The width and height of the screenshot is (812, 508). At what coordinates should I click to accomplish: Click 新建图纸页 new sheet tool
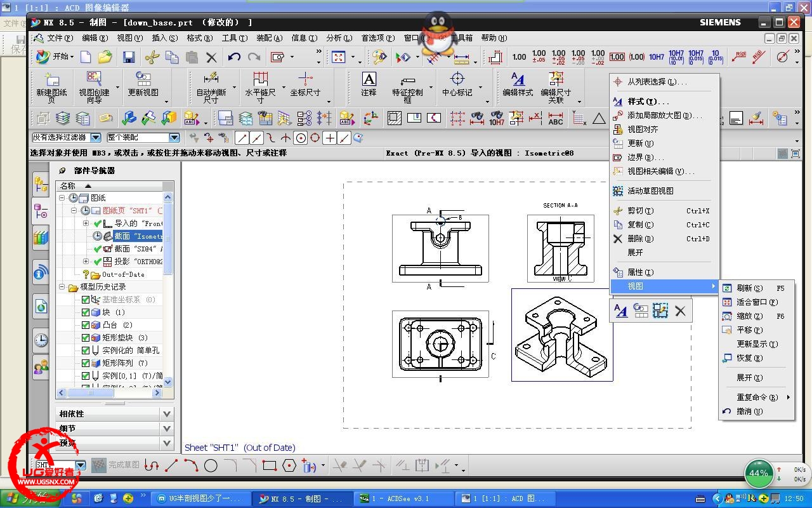pyautogui.click(x=51, y=88)
